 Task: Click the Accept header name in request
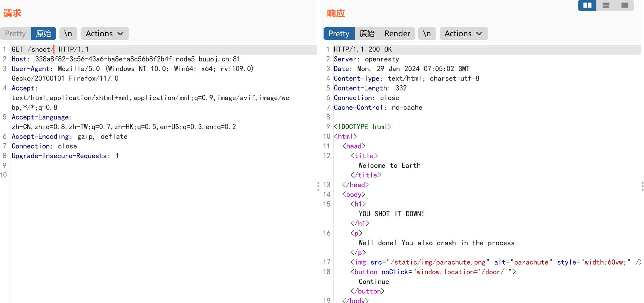click(x=23, y=88)
